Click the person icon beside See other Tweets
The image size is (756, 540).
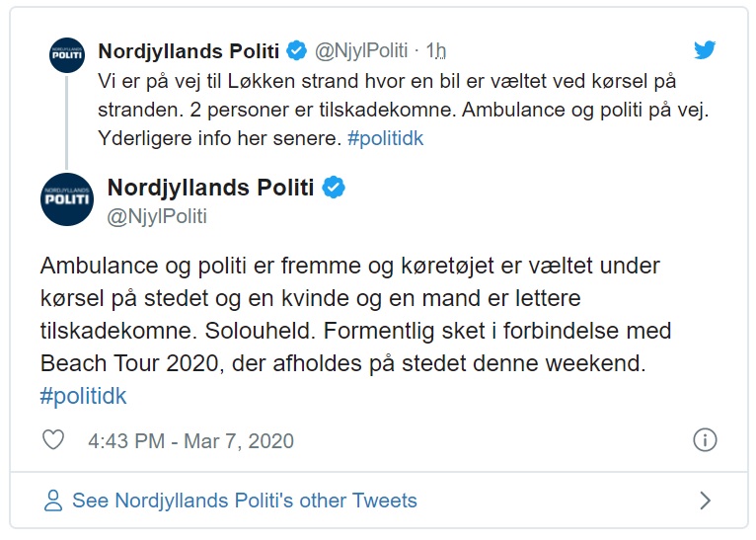(53, 501)
